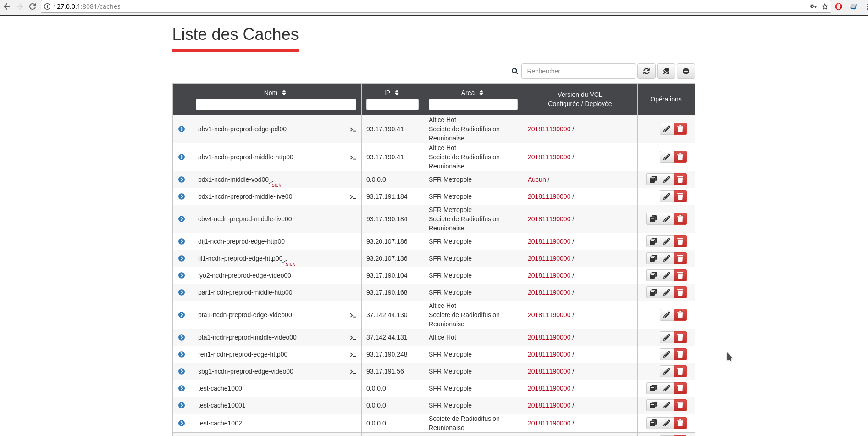The width and height of the screenshot is (868, 436).
Task: Click VCL version link for bdx1-ncdn-middle-vod00 (Aucun)
Action: pyautogui.click(x=537, y=179)
